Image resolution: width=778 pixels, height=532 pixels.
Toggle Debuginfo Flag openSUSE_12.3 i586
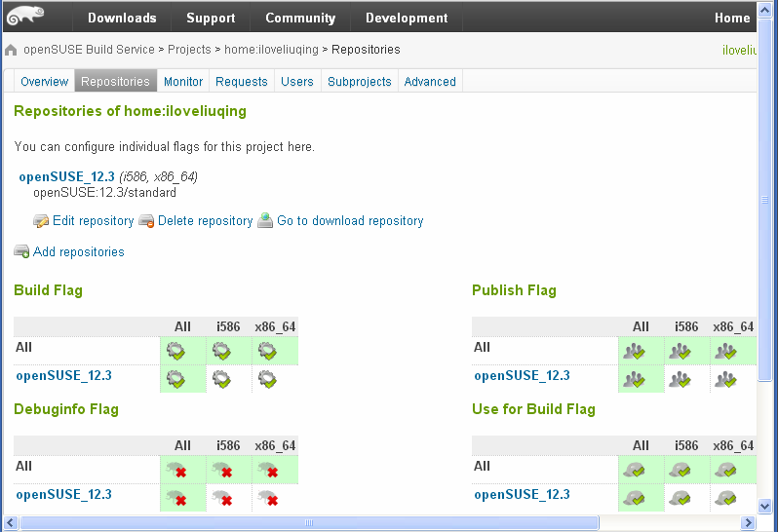[221, 498]
